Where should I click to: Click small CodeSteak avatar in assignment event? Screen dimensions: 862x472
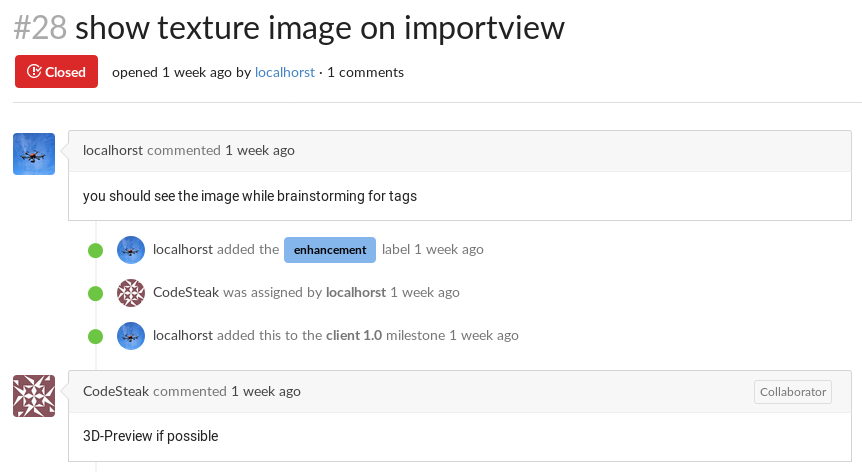point(131,293)
